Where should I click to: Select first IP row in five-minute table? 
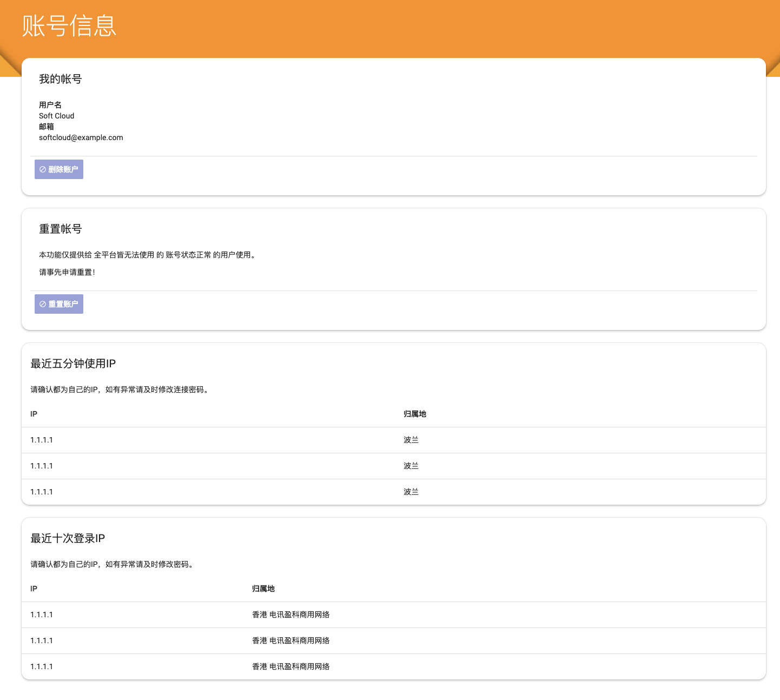[x=42, y=440]
